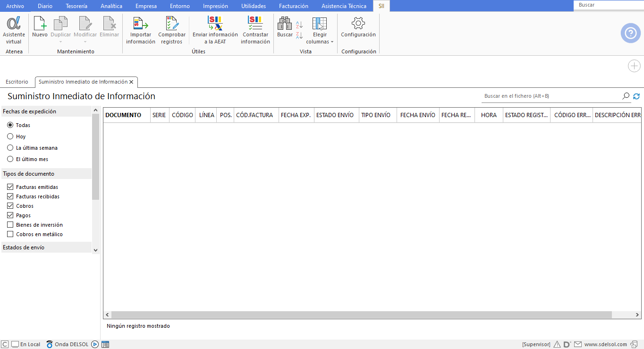Select the Hoy radio option
644x349 pixels.
pyautogui.click(x=10, y=136)
